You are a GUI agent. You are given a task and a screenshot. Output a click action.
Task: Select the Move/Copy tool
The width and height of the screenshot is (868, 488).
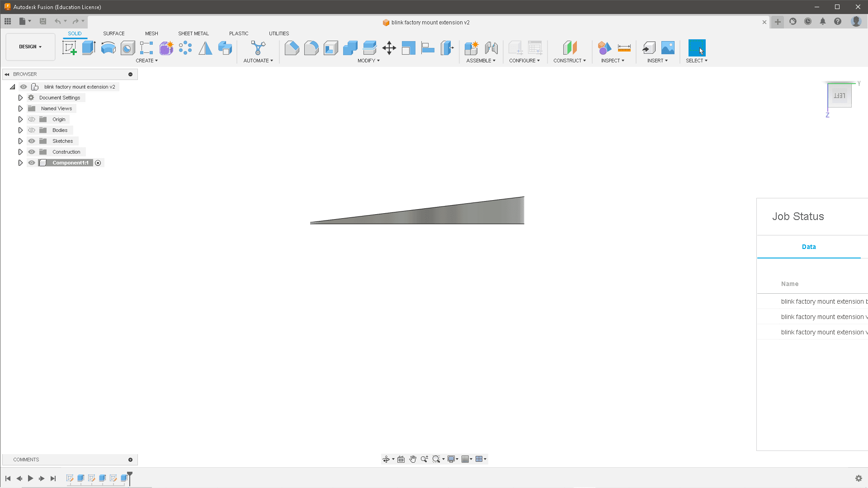pos(389,48)
